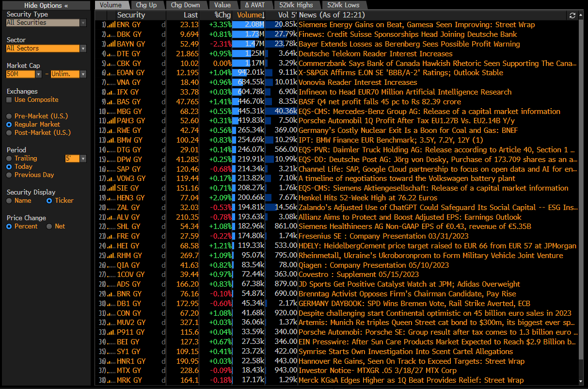588x389 pixels.
Task: Switch to the Chg Down tab
Action: (185, 5)
